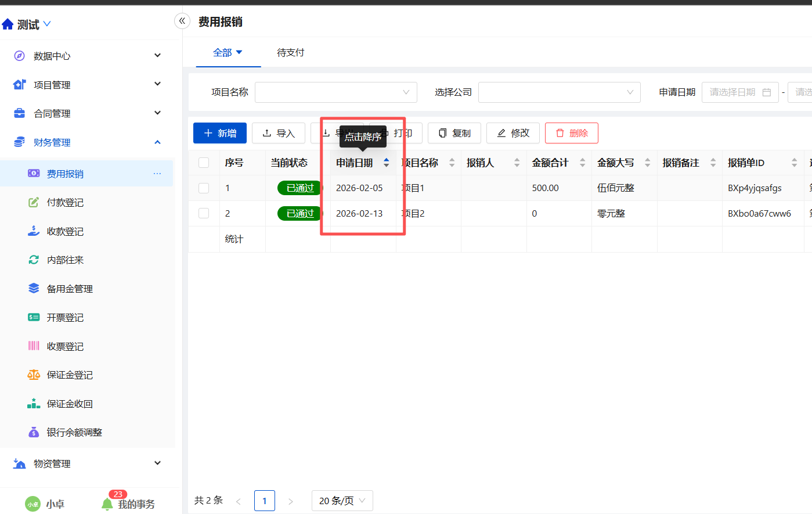Select the checkbox for row 1
The image size is (812, 514).
204,188
